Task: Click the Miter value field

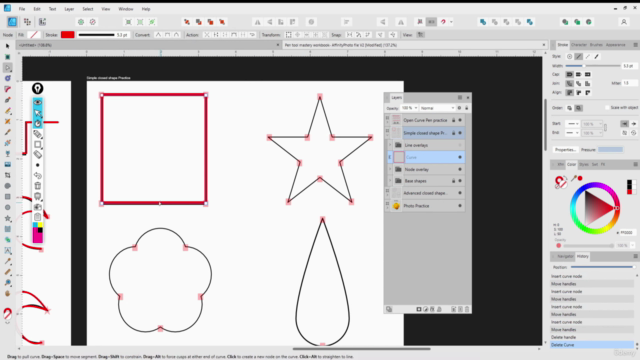Action: click(630, 83)
